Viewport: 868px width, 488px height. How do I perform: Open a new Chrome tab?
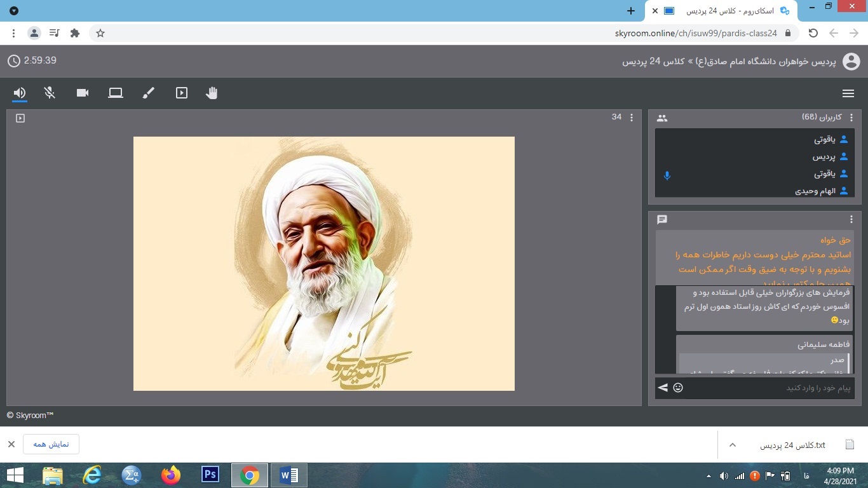pos(630,11)
